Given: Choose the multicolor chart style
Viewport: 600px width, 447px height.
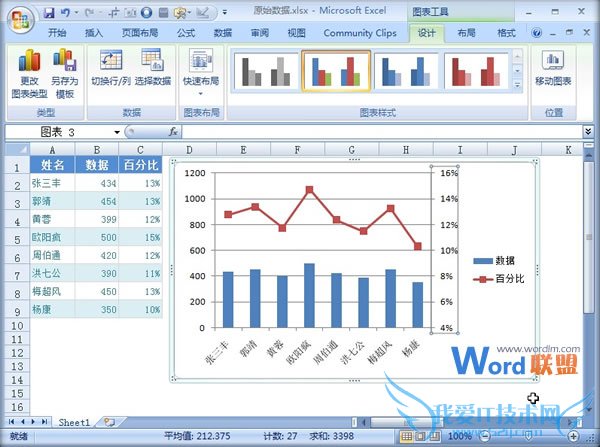Looking at the screenshot, I should coord(336,71).
